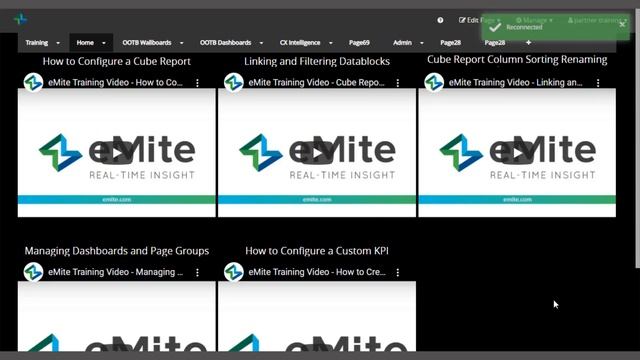Play the How to Configure a Cube Report video
Image resolution: width=640 pixels, height=360 pixels.
[x=117, y=153]
